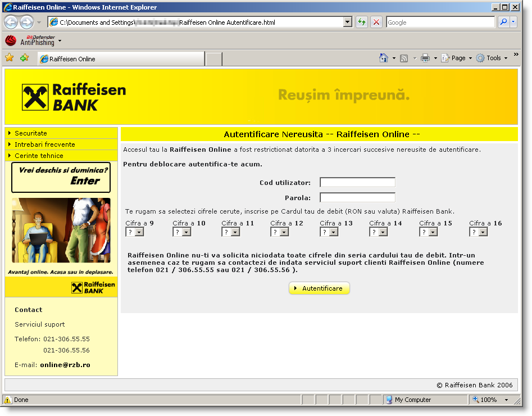Click the Done status text

coord(21,400)
